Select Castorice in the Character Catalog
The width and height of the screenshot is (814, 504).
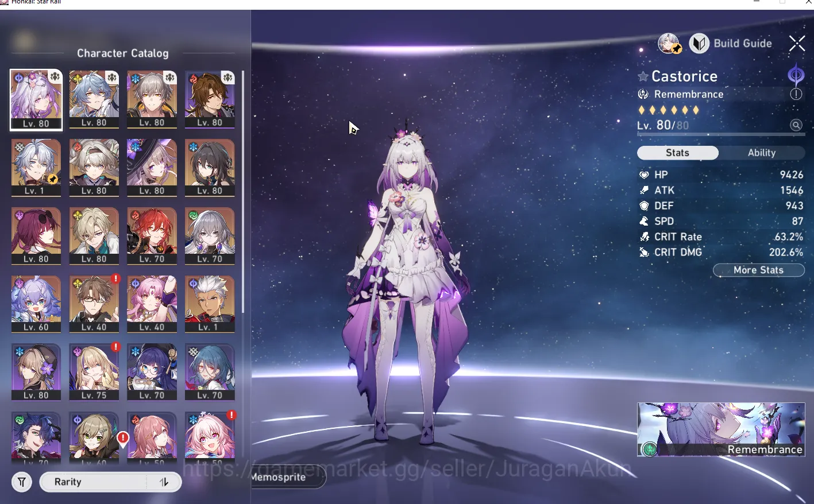(x=36, y=100)
